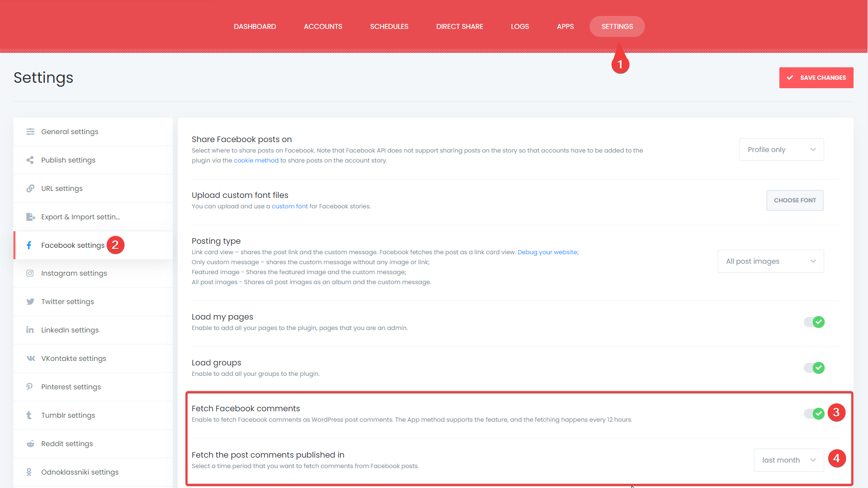The height and width of the screenshot is (488, 868).
Task: Click the URL settings link icon
Action: [30, 188]
